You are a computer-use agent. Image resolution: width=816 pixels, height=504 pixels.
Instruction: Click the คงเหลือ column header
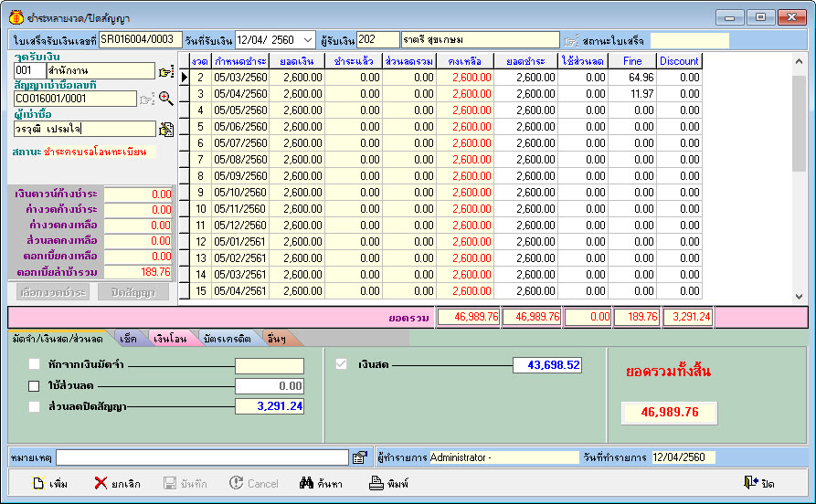[x=465, y=61]
